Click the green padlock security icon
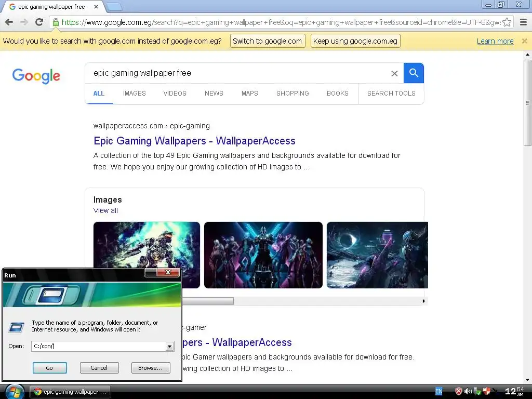Viewport: 532px width, 399px height. tap(56, 22)
